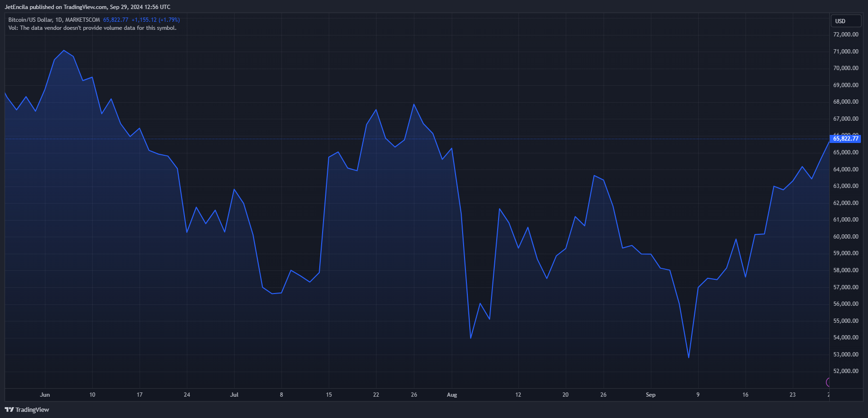
Task: Click the 72,000.00 price axis label
Action: [x=845, y=35]
